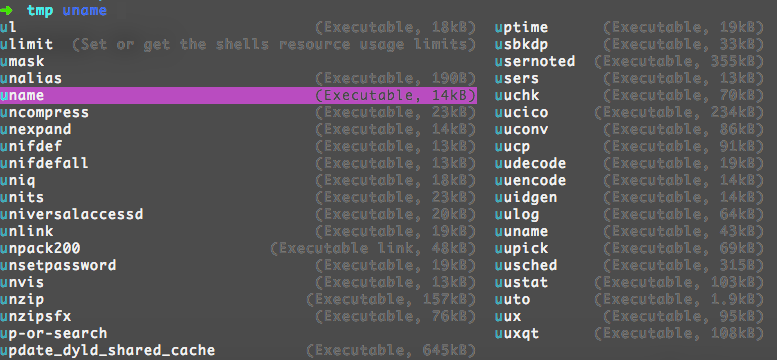777x360 pixels.
Task: Select the up-or-search completion
Action: coord(54,333)
